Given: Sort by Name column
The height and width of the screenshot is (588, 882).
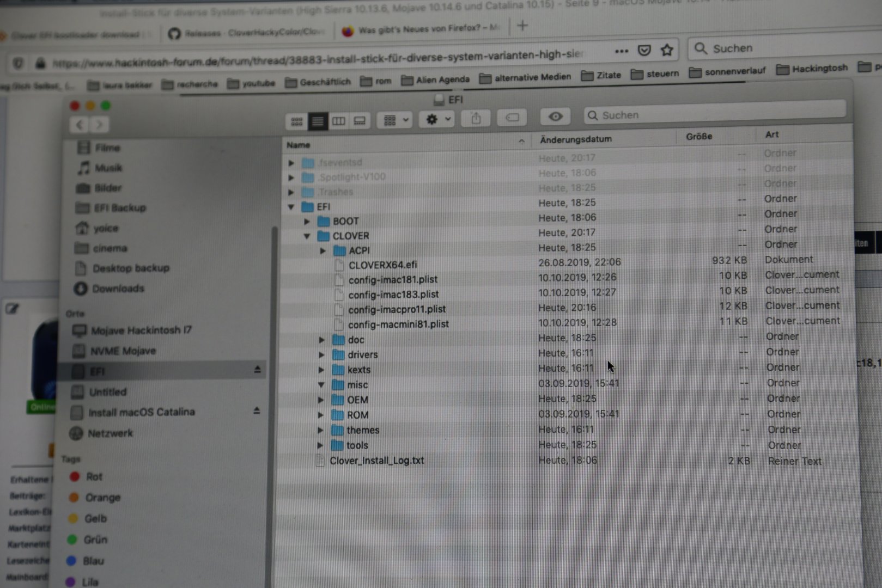Looking at the screenshot, I should pyautogui.click(x=406, y=144).
